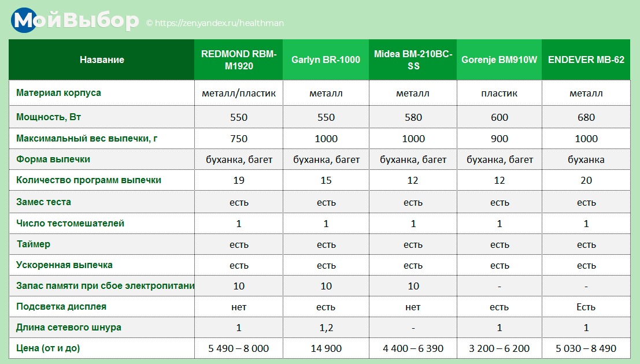Image resolution: width=640 pixels, height=364 pixels.
Task: Click the Материал корпуса row label
Action: [58, 92]
